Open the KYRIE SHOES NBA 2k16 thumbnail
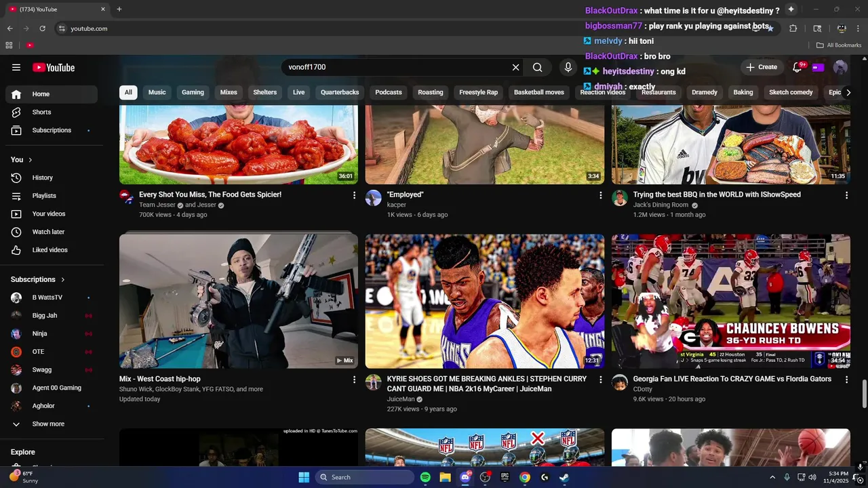This screenshot has height=488, width=868. pos(485,301)
